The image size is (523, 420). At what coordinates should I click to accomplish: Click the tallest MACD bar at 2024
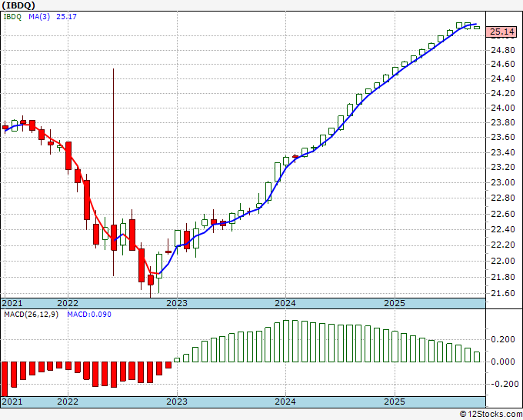point(286,341)
